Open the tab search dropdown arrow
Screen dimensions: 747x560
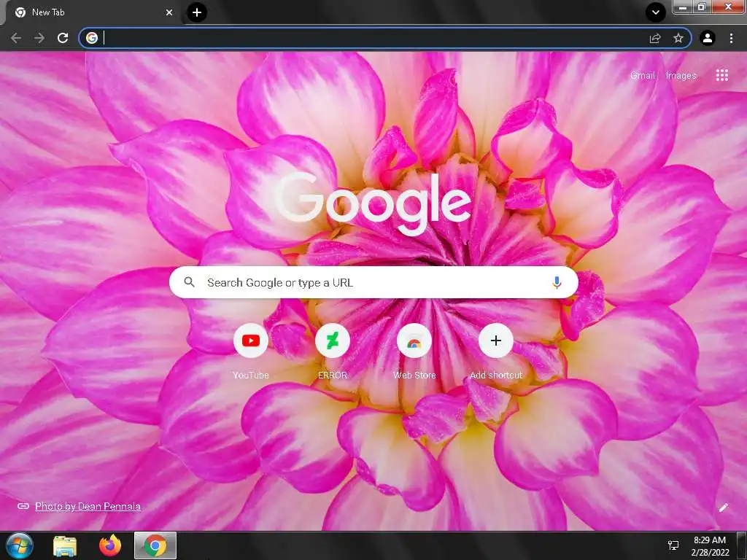click(656, 12)
